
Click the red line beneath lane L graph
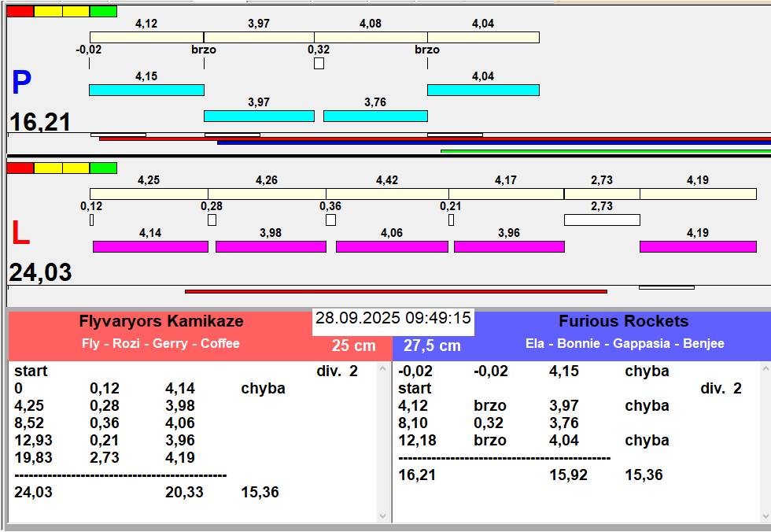pos(396,291)
